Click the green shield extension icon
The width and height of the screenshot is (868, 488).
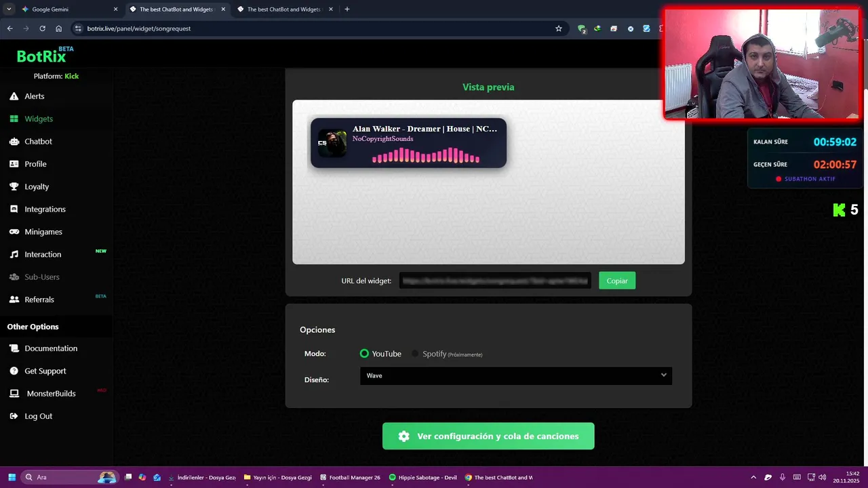coord(582,28)
